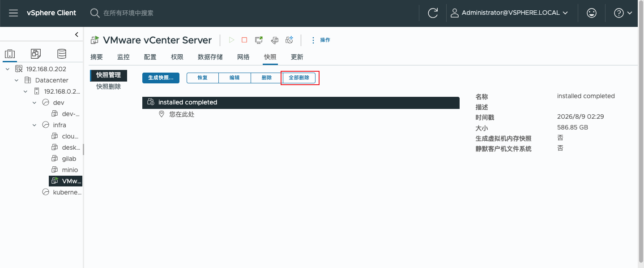Image resolution: width=644 pixels, height=268 pixels.
Task: Open the 操作 actions menu
Action: (320, 40)
